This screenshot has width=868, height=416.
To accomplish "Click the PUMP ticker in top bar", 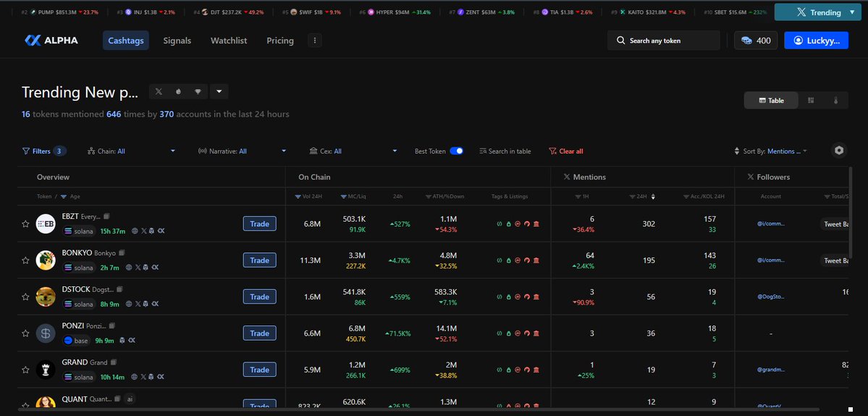I will pyautogui.click(x=59, y=12).
